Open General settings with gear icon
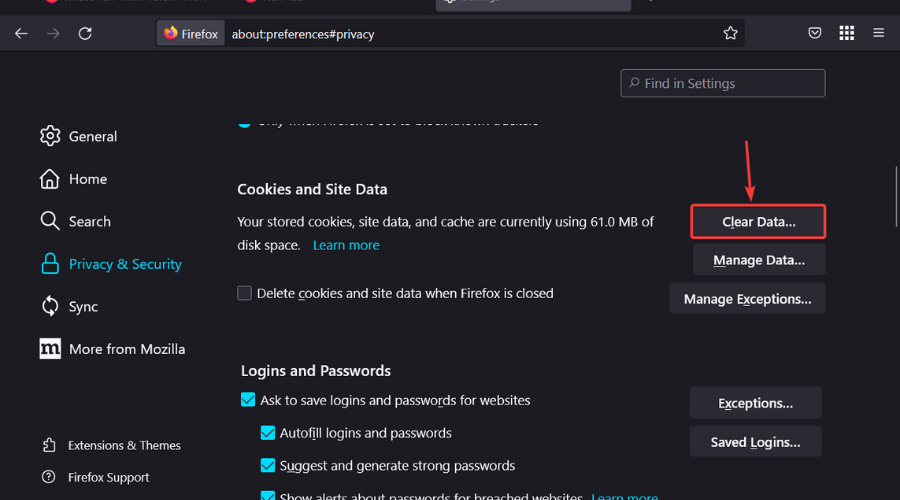 coord(50,136)
